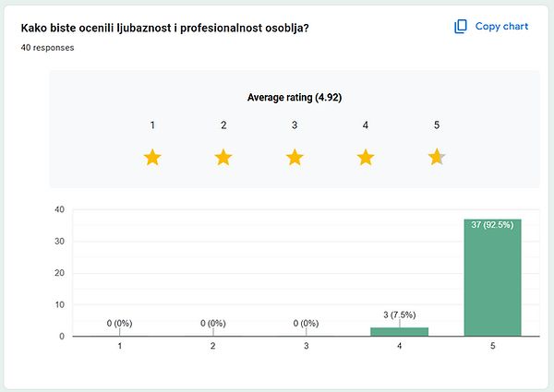Click the 0 (0%) label above rating 1
Viewport: 554px width, 392px height.
[120, 323]
